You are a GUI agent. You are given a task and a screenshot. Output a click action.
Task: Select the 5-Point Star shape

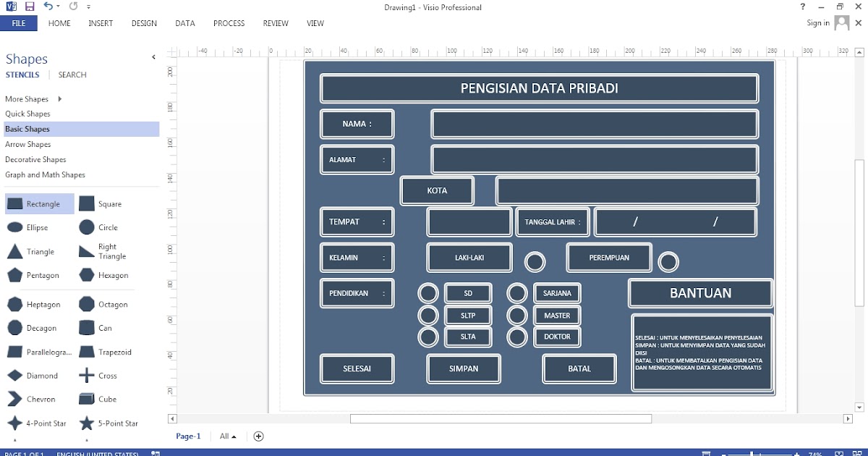[x=88, y=423]
